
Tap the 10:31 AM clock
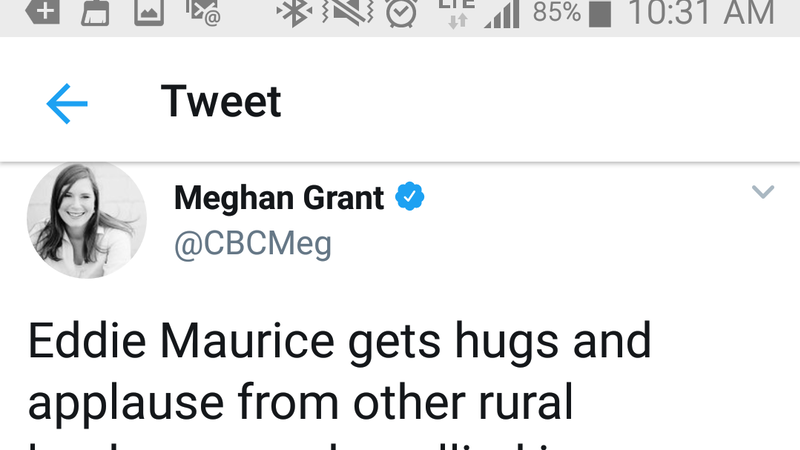[x=700, y=13]
